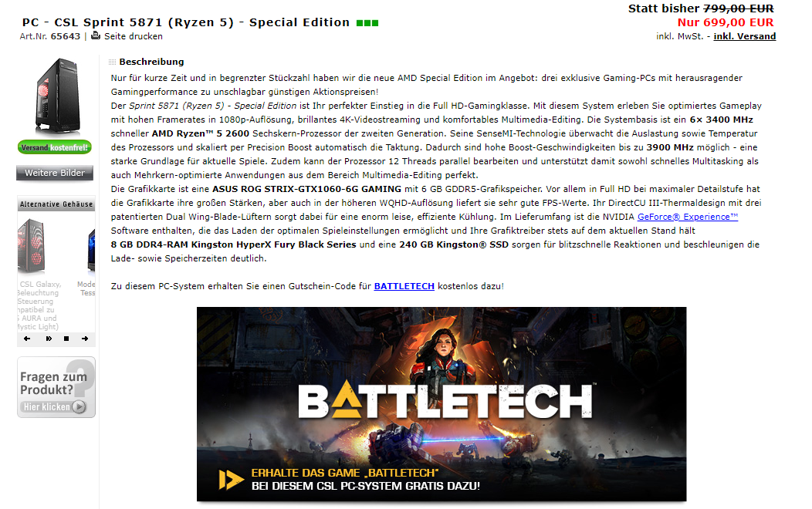Screen dimensions: 812x509
Task: Click the 3900 MHz boost speed text
Action: (x=669, y=147)
